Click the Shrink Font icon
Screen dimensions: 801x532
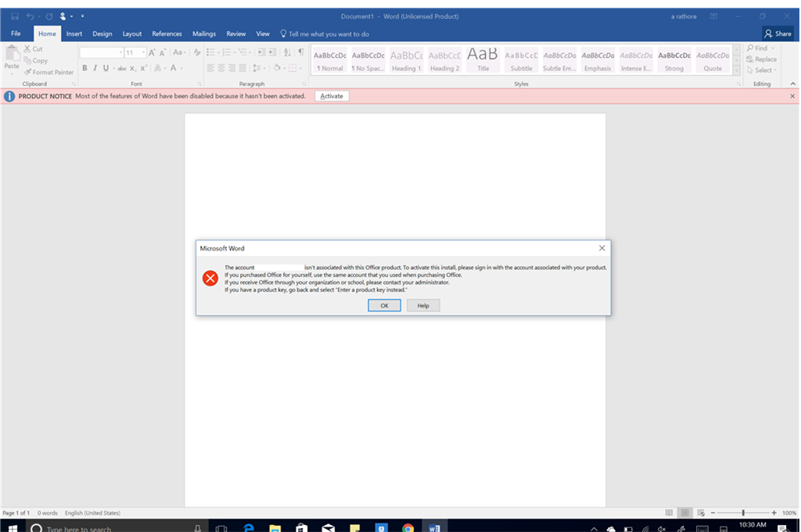[x=163, y=52]
